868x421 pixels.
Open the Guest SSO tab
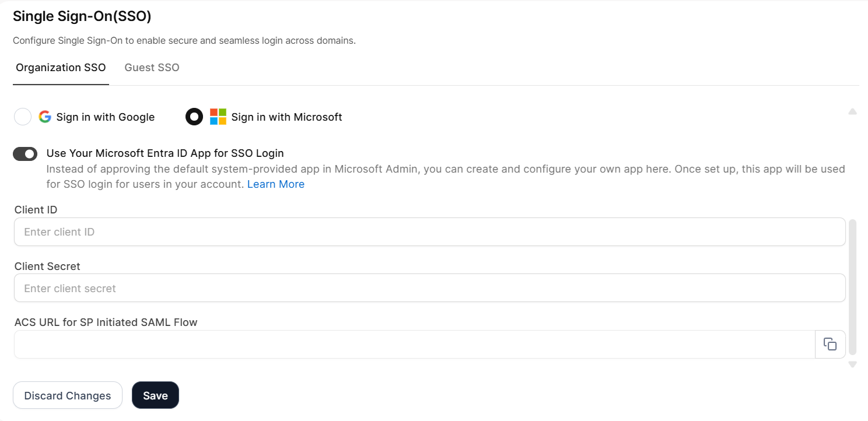point(152,68)
